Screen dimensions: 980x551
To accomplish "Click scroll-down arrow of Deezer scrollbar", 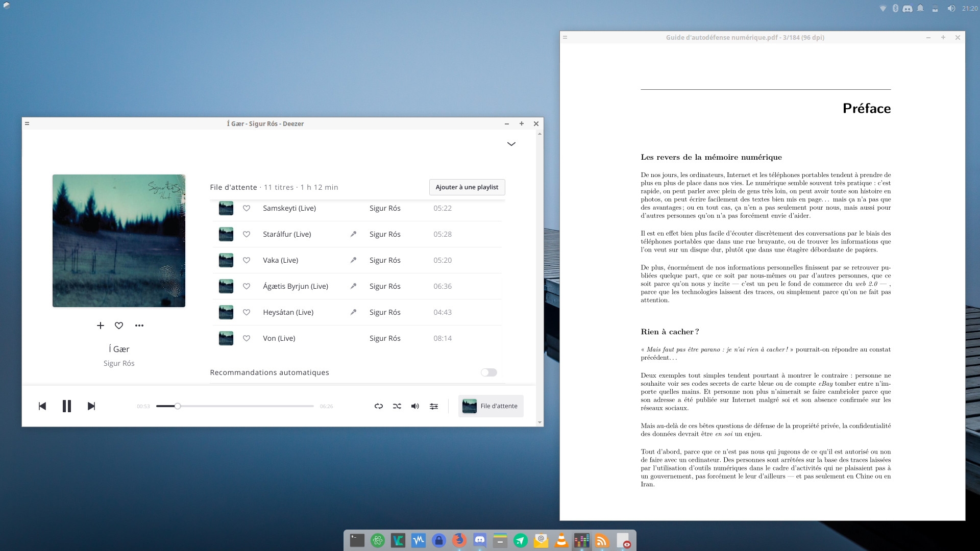I will (540, 422).
